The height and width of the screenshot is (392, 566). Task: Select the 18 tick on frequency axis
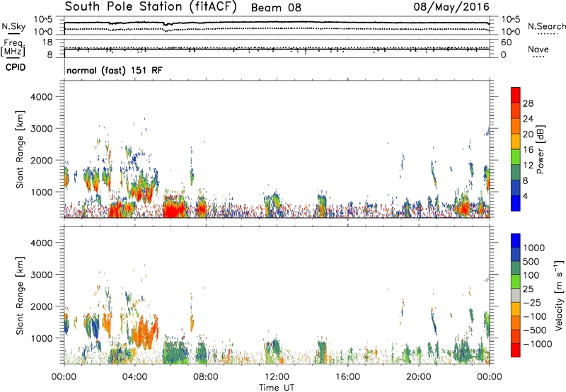pyautogui.click(x=47, y=42)
